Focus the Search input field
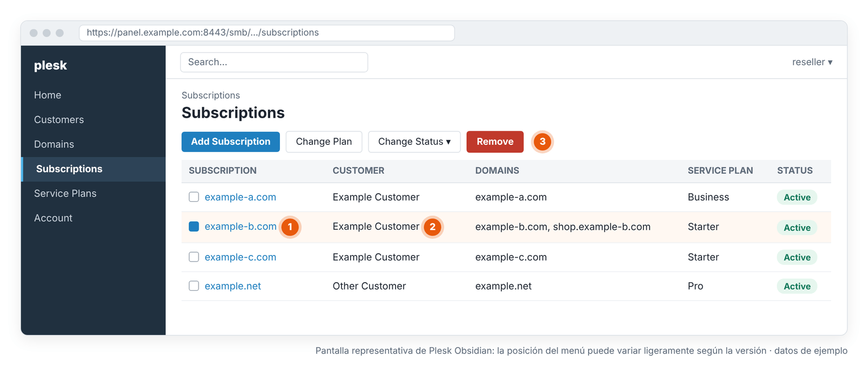The width and height of the screenshot is (868, 377). [x=274, y=62]
